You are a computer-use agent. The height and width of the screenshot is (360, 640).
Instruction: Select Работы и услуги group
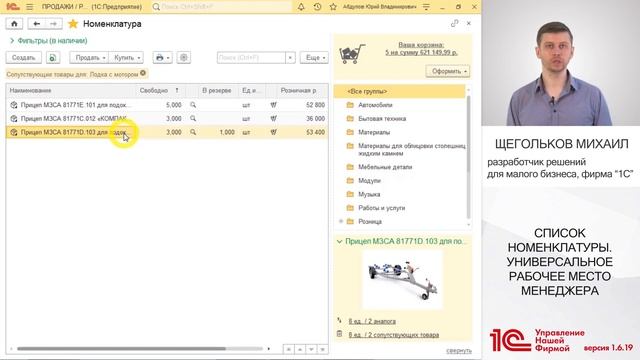(x=382, y=208)
